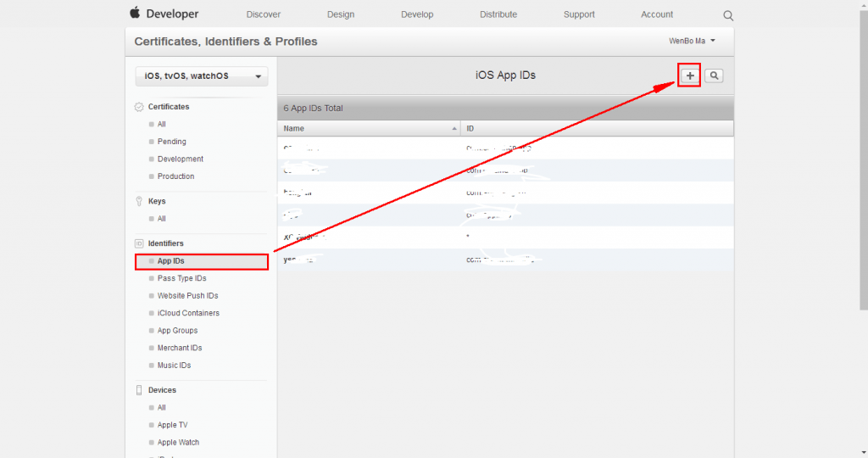Open the site search icon in the top navigation
This screenshot has width=868, height=458.
pyautogui.click(x=728, y=15)
